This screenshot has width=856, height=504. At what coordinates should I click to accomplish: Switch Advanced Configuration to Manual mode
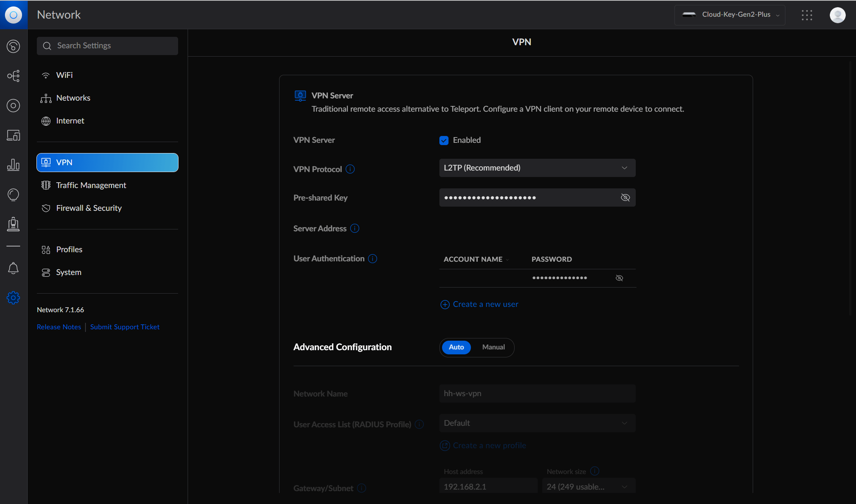493,347
